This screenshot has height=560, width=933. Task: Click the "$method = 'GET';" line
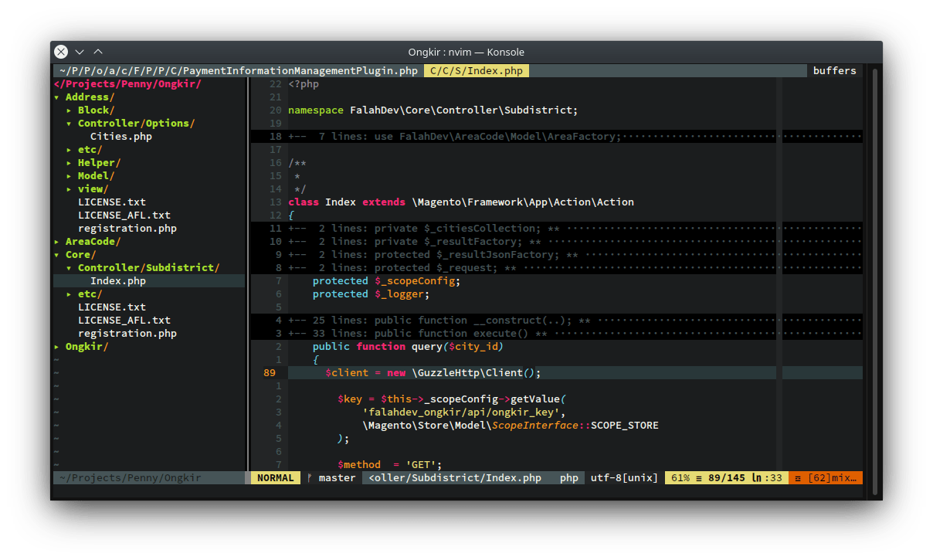point(390,465)
